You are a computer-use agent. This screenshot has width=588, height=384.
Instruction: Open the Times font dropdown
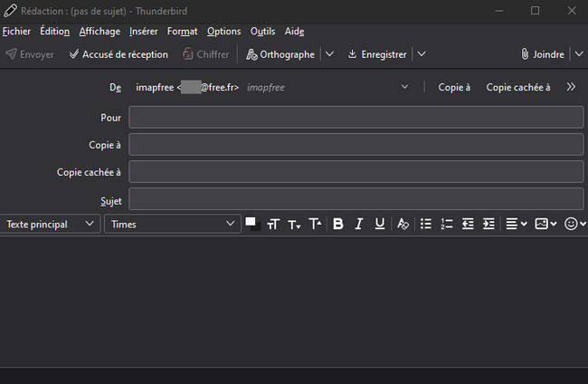coord(173,224)
